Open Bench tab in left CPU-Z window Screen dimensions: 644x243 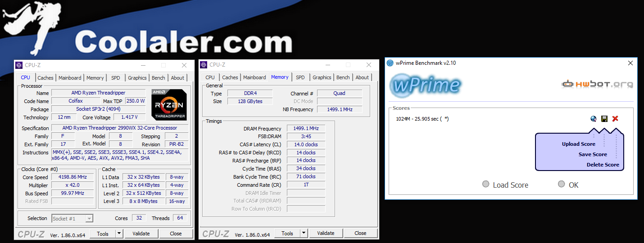[x=159, y=78]
